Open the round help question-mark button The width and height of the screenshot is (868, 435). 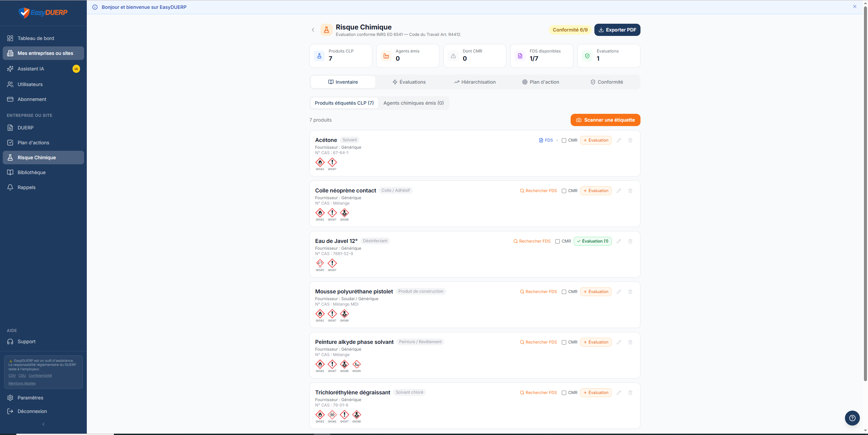point(852,418)
